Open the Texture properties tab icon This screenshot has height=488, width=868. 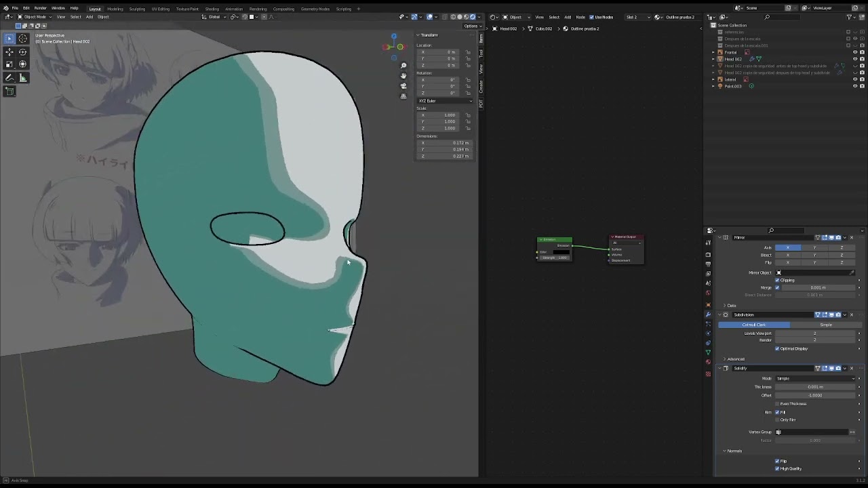click(x=709, y=373)
